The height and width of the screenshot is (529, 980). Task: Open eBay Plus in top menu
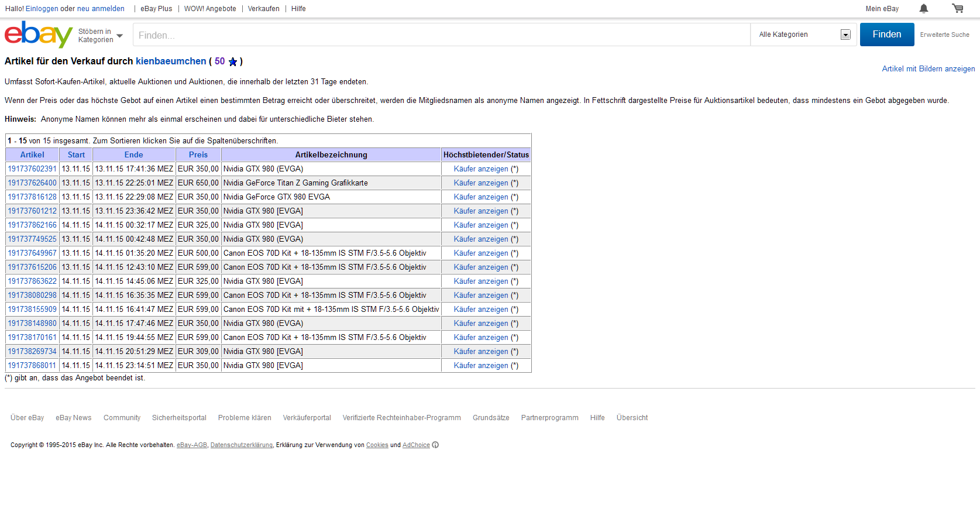click(x=156, y=9)
